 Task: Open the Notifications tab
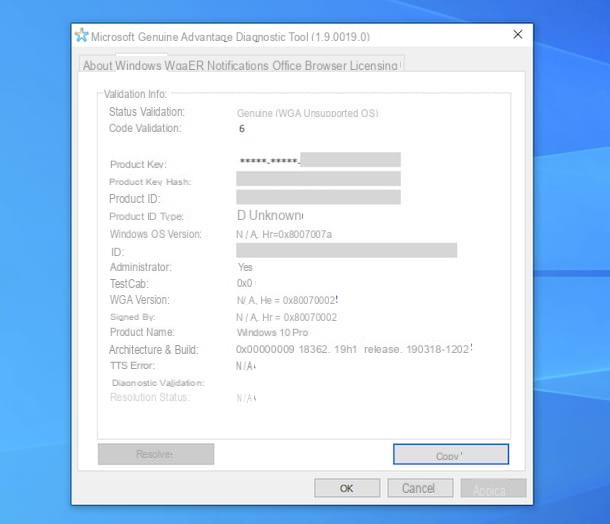pos(238,66)
